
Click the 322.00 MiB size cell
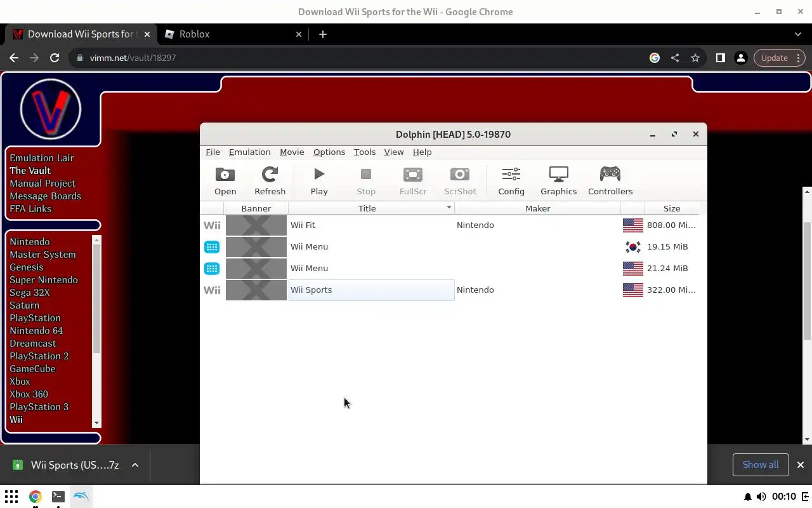[x=671, y=290]
